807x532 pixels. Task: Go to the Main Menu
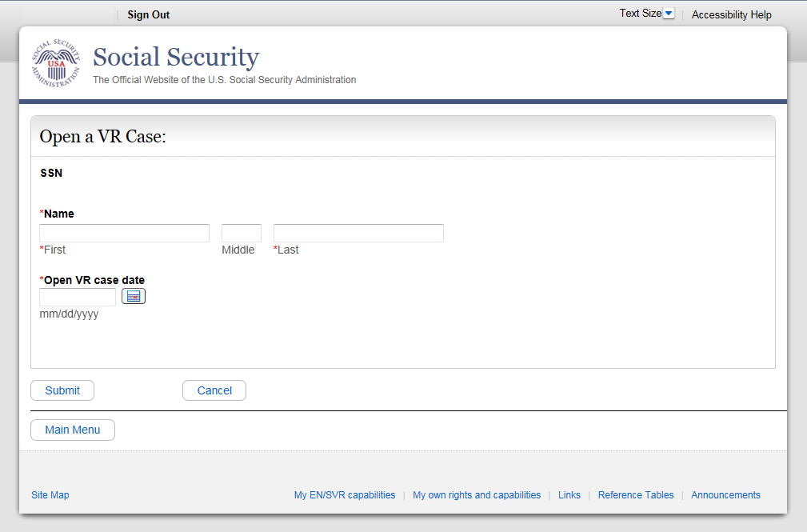pyautogui.click(x=73, y=430)
